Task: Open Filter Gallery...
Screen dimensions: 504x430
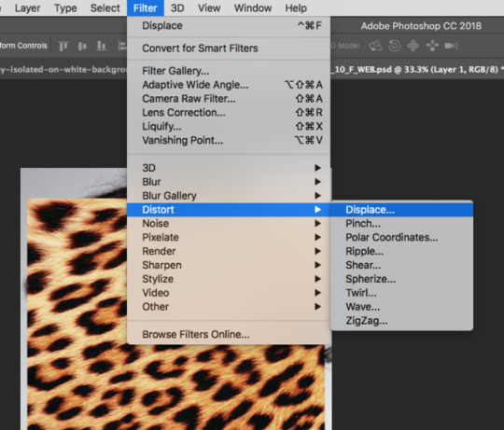Action: [229, 71]
